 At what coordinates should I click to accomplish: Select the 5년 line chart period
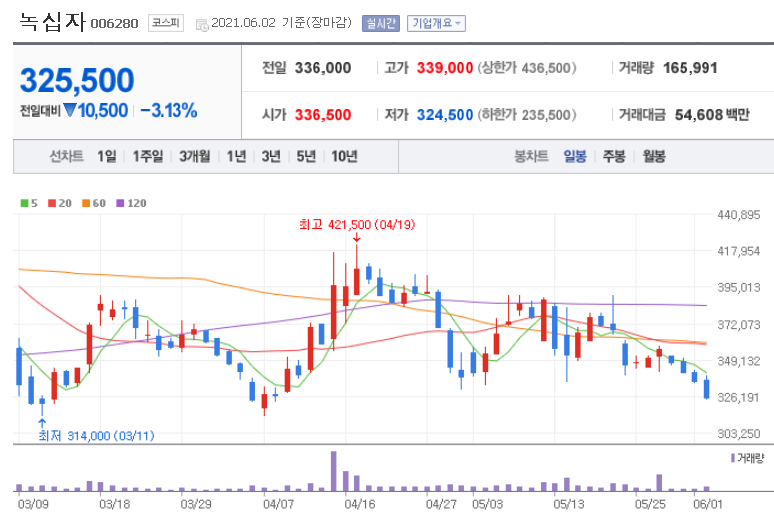click(x=306, y=156)
